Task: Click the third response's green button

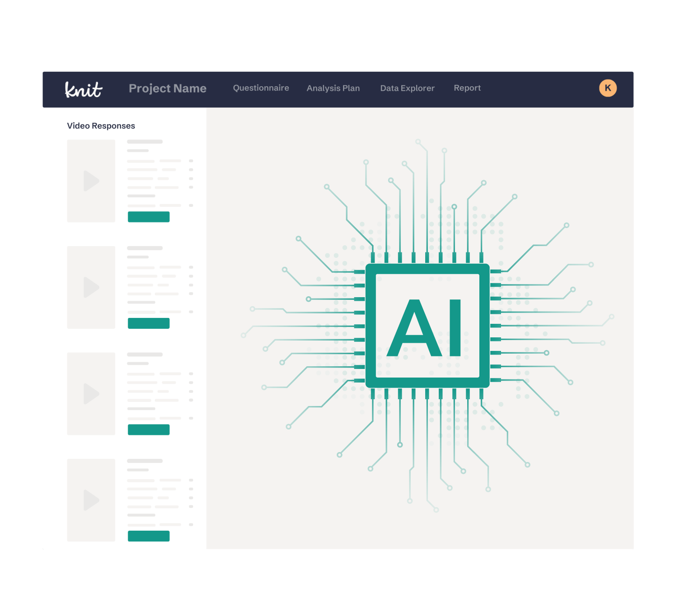Action: pos(149,429)
